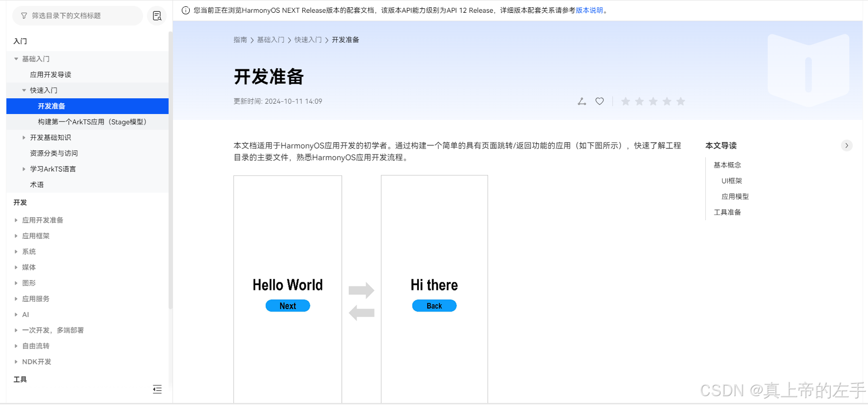The width and height of the screenshot is (868, 405).
Task: Click the funnel filter icon in the search box
Action: pyautogui.click(x=24, y=16)
